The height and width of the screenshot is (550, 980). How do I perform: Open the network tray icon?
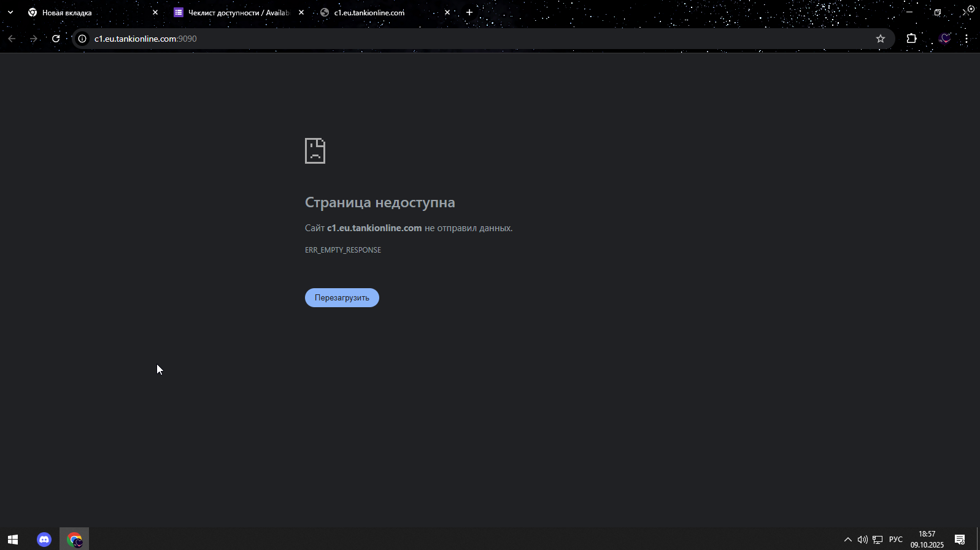click(x=878, y=540)
